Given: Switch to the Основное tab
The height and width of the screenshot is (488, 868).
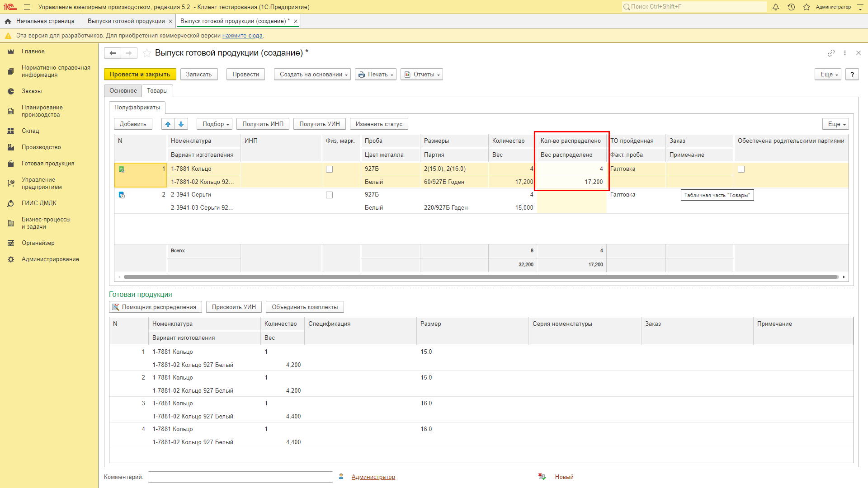Looking at the screenshot, I should [x=123, y=91].
